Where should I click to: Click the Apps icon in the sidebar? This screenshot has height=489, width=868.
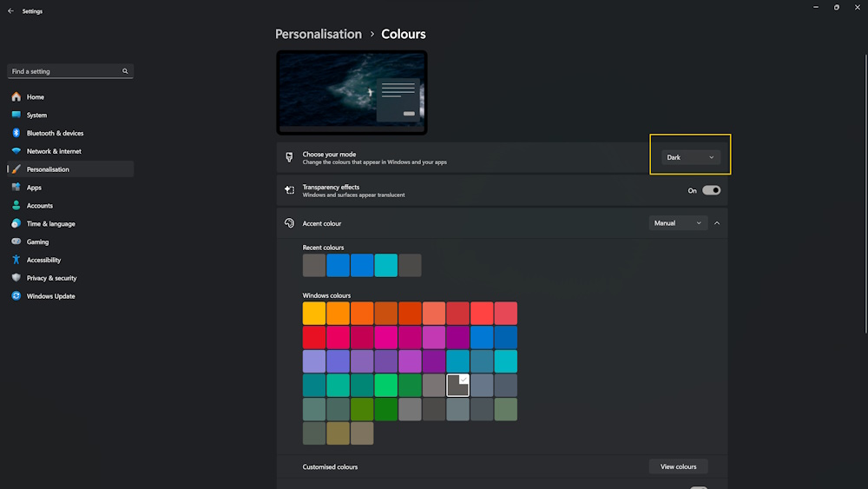tap(16, 188)
